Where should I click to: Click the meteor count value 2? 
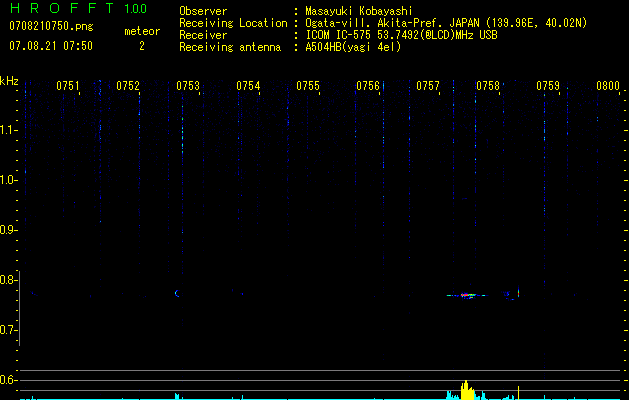[142, 46]
